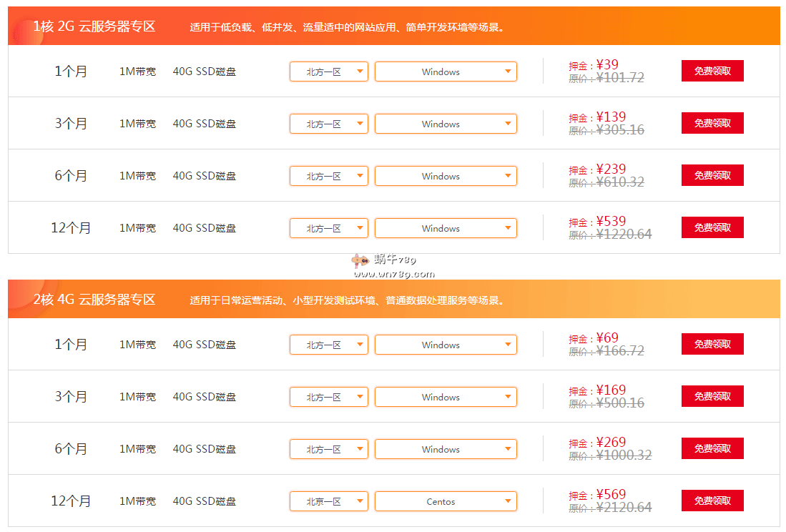The image size is (786, 532).
Task: Open the 北方一区 region selector in ¥239 row
Action: click(329, 176)
